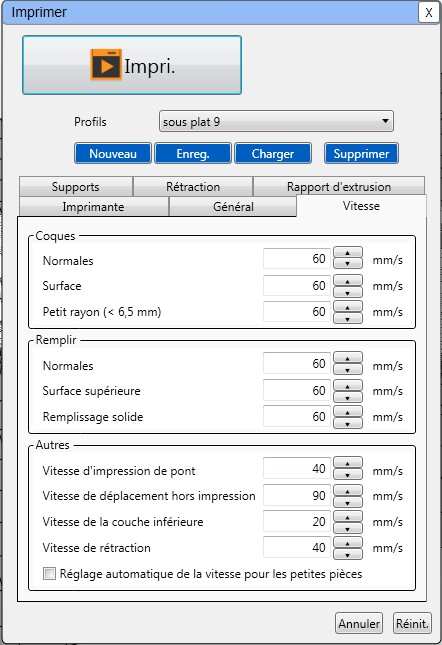Increase Vitesse d'impression de pont up arrow
The image size is (442, 645).
(348, 463)
